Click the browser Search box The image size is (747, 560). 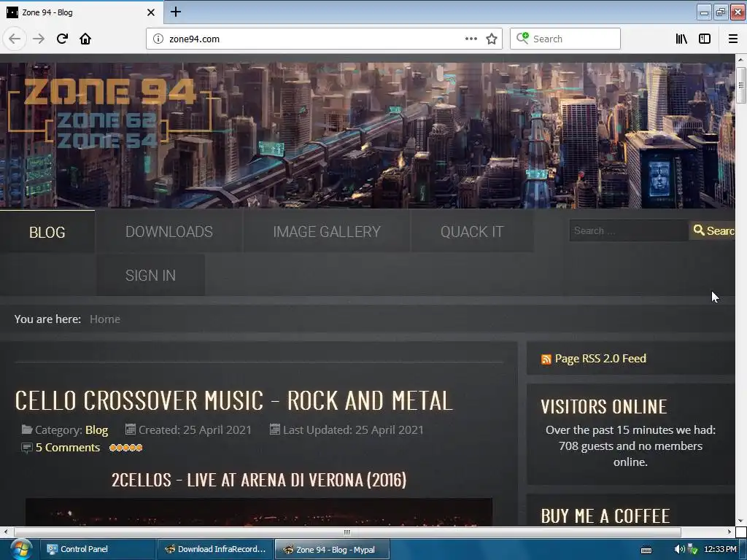click(x=565, y=39)
